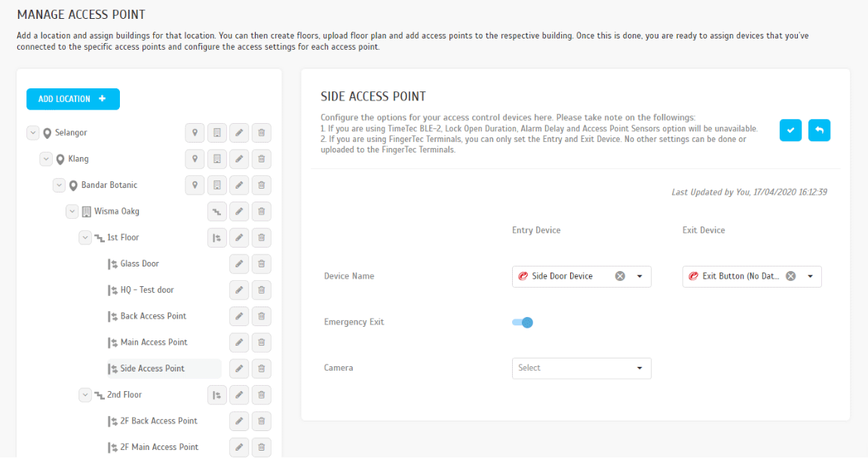The height and width of the screenshot is (459, 868).
Task: Delete the 2F Back Access Point
Action: pyautogui.click(x=261, y=420)
